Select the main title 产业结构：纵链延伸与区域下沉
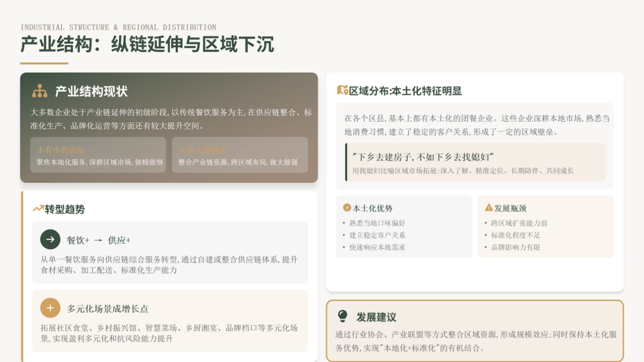 [x=147, y=45]
